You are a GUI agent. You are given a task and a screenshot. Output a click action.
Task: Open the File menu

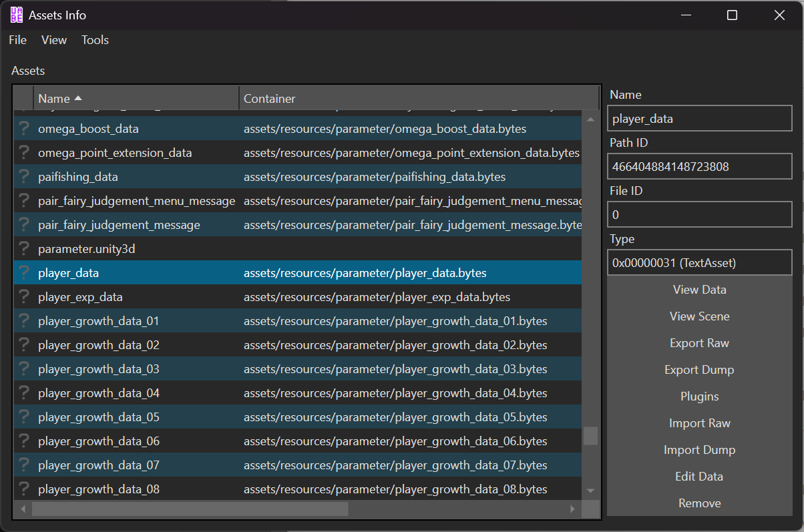pyautogui.click(x=18, y=40)
